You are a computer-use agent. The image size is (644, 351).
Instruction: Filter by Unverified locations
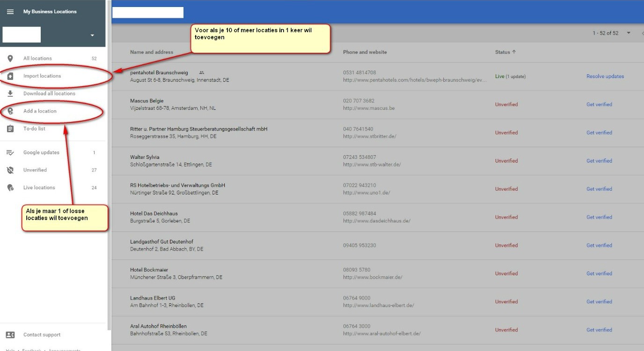[x=35, y=170]
